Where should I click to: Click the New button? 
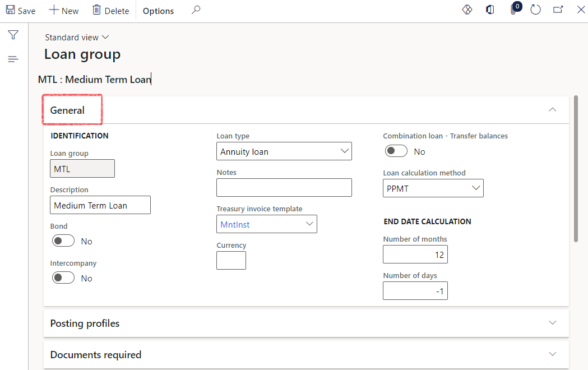click(x=63, y=11)
